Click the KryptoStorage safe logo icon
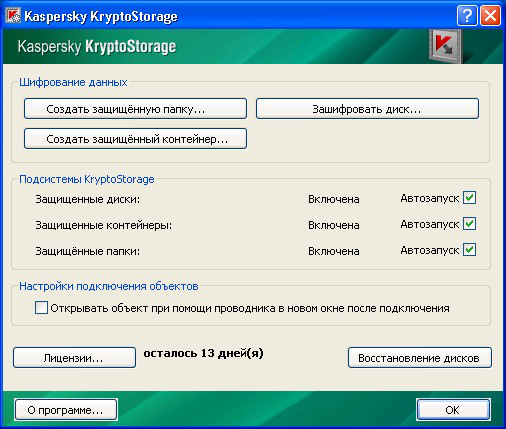This screenshot has height=429, width=506. [445, 46]
